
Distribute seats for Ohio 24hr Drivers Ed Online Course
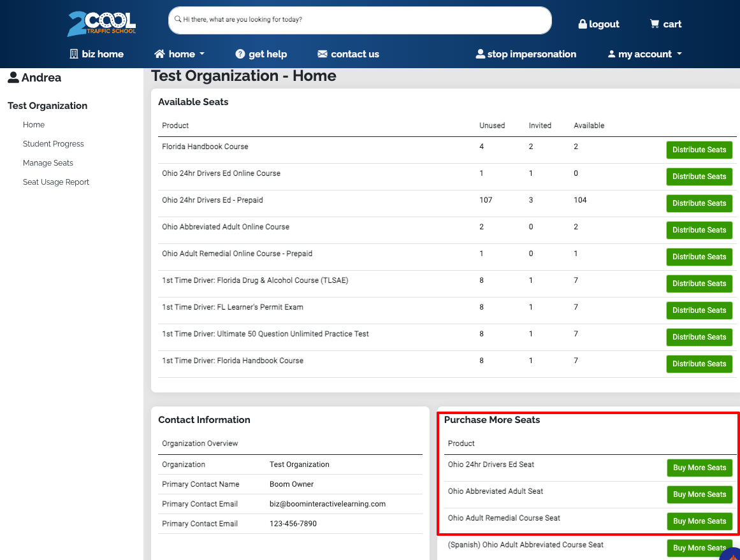[x=699, y=176]
